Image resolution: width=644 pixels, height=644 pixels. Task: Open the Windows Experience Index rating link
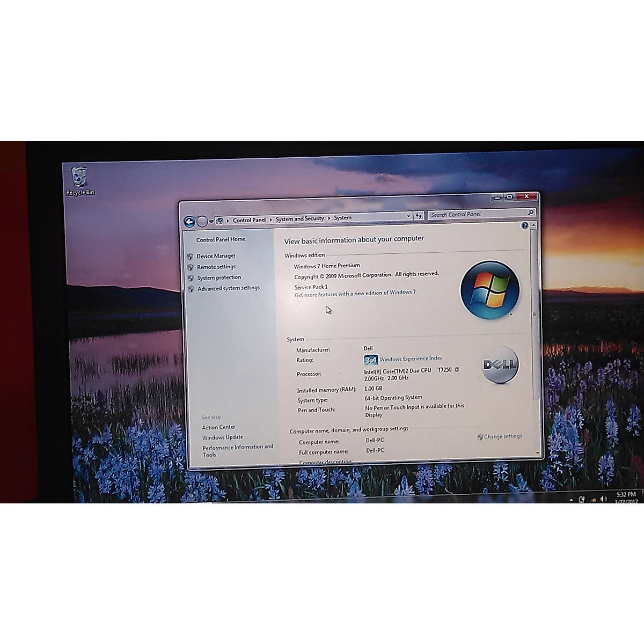(411, 358)
